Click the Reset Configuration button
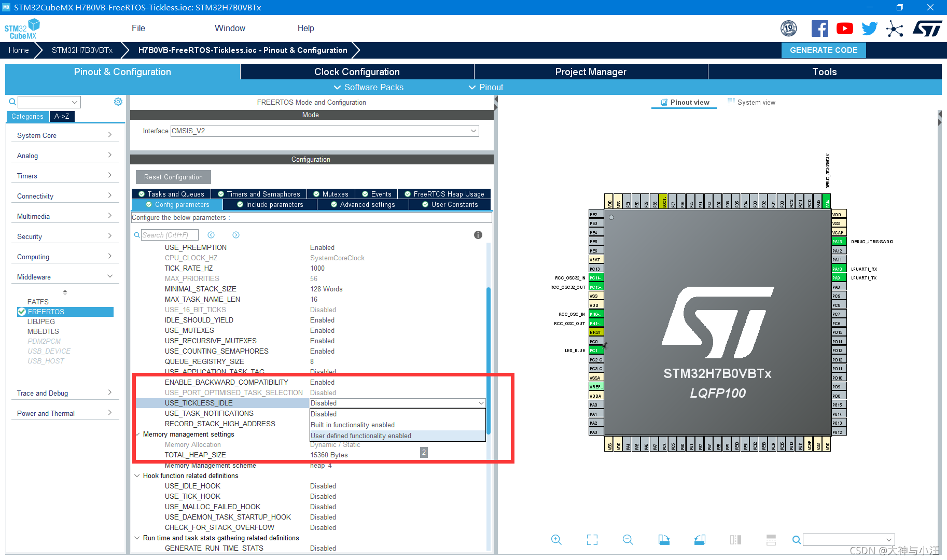 click(x=173, y=177)
